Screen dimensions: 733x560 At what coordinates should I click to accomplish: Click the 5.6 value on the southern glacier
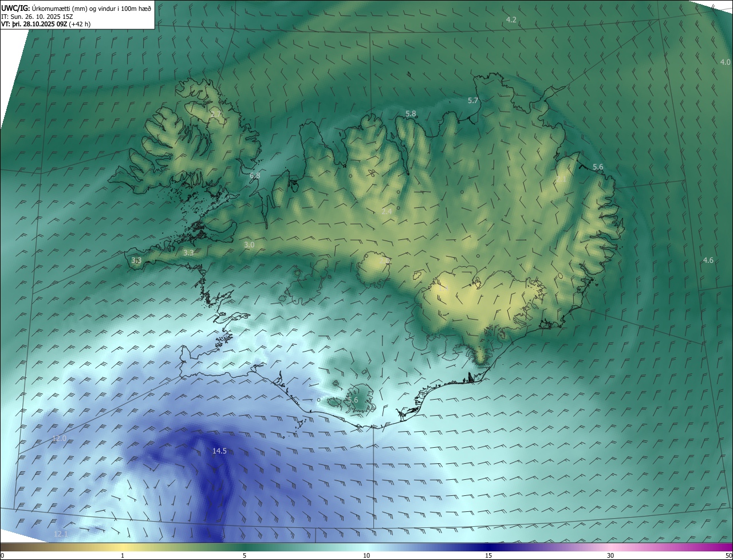tap(353, 400)
